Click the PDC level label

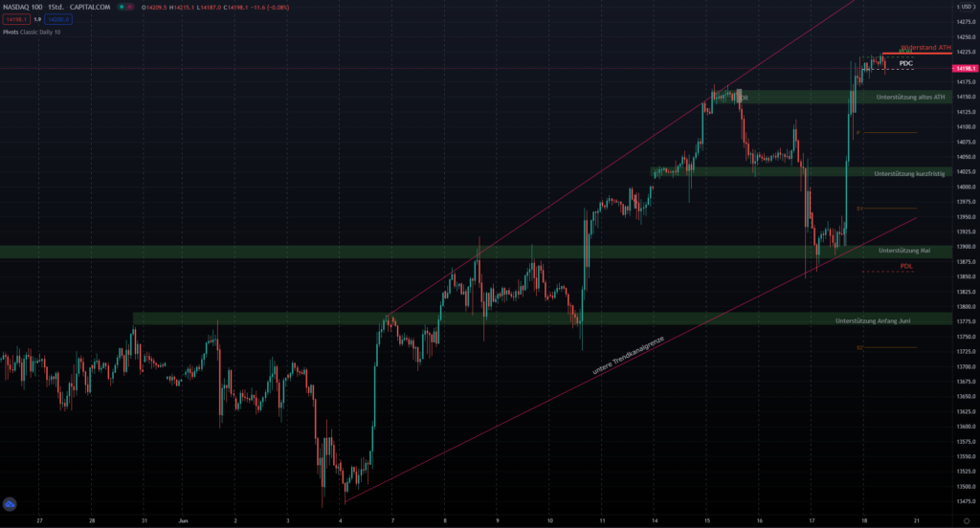[x=905, y=63]
